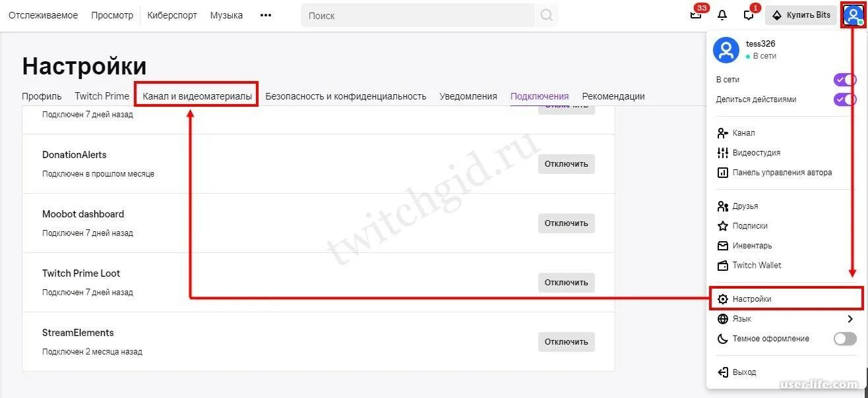
Task: Click the Панель управления автора icon
Action: [722, 173]
